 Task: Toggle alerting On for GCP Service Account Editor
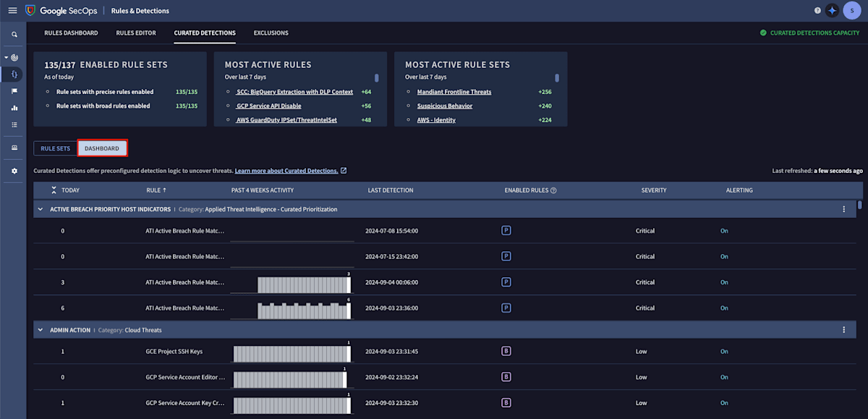pos(724,377)
